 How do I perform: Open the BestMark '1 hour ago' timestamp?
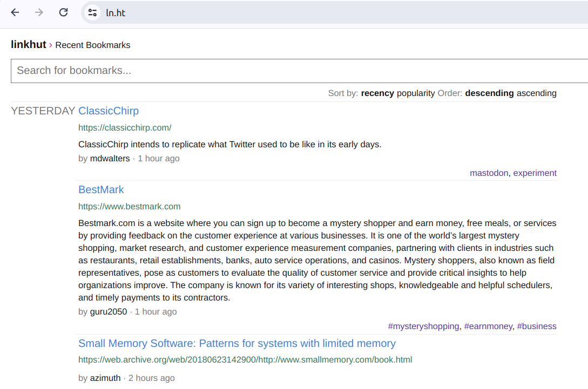pyautogui.click(x=156, y=312)
